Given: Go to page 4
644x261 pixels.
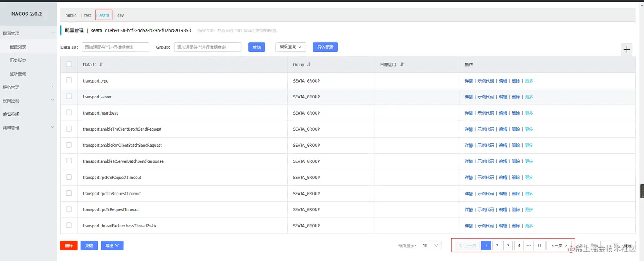Looking at the screenshot, I should [x=519, y=246].
